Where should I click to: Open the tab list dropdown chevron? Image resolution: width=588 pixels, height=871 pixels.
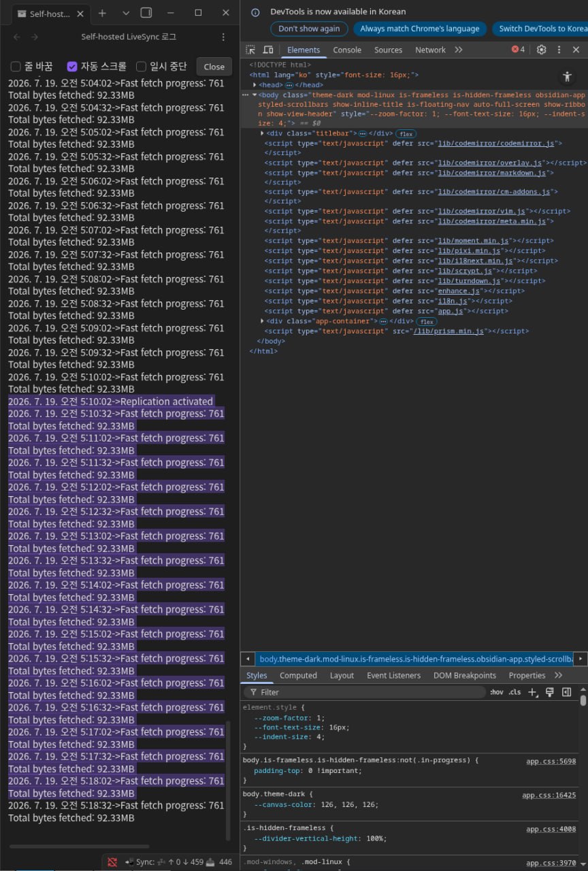[125, 13]
